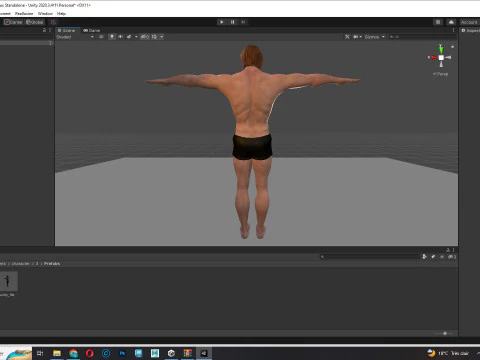The height and width of the screenshot is (360, 480).
Task: Switch to the Game tab
Action: point(92,30)
